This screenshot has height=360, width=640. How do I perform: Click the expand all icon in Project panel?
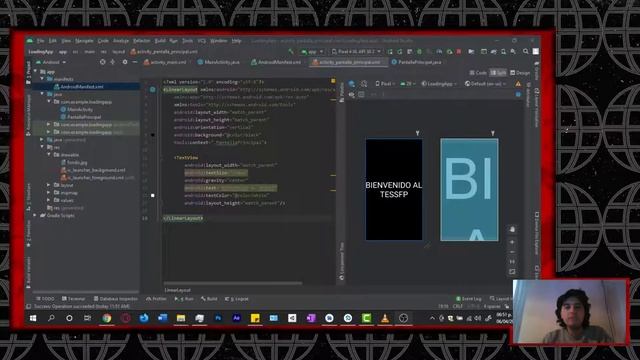[113, 62]
